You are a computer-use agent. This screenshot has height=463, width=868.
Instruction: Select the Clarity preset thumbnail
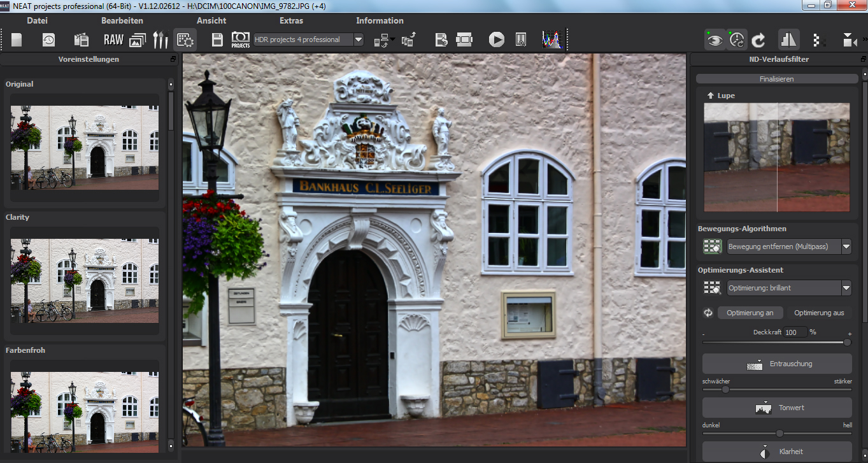[85, 281]
